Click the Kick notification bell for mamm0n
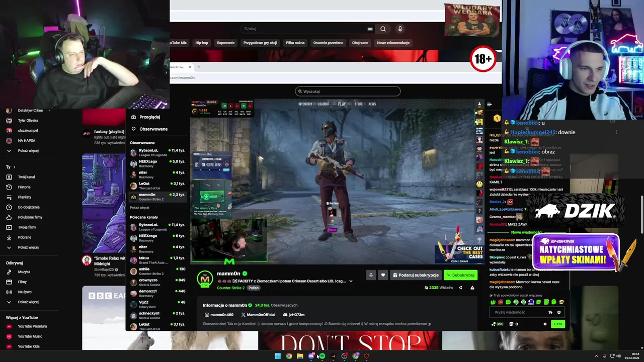Viewport: 644px width, 362px height. click(371, 275)
